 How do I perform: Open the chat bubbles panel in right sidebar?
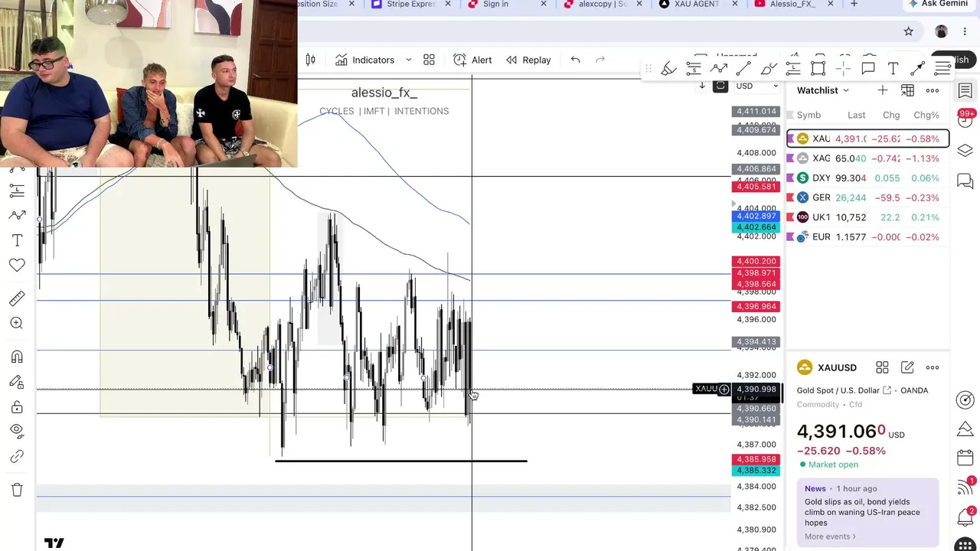(x=965, y=181)
